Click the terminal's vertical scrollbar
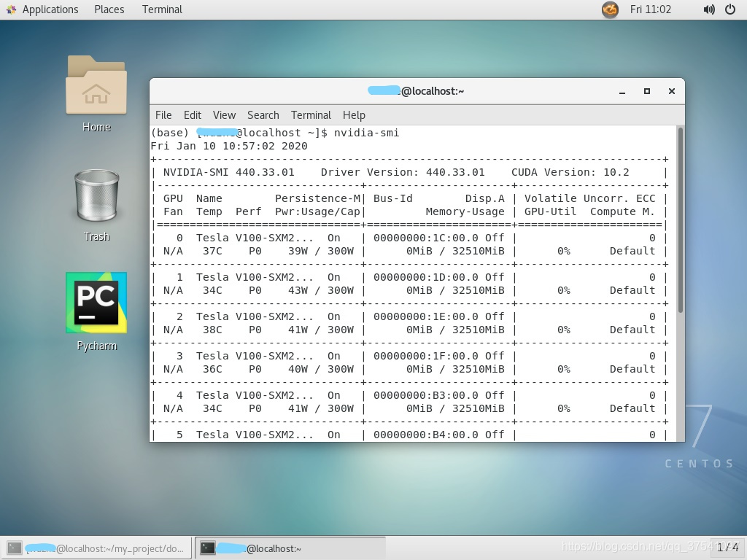This screenshot has width=747, height=560. (x=681, y=220)
